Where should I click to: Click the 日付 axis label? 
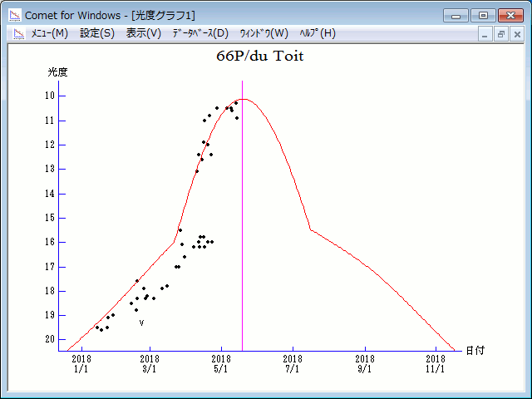coord(475,351)
